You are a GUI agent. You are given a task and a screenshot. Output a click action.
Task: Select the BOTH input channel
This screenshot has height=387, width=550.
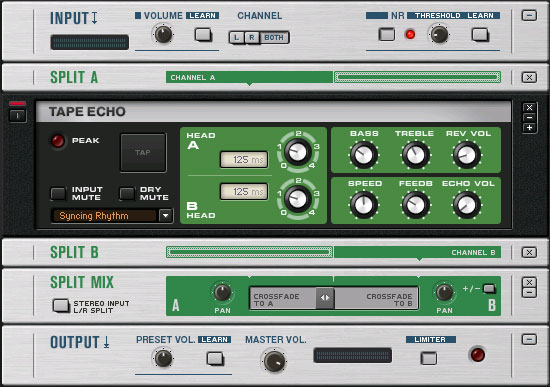(x=274, y=38)
